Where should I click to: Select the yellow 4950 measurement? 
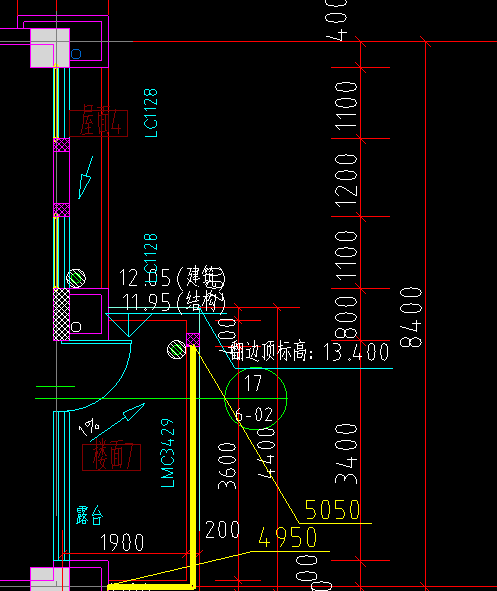point(287,537)
